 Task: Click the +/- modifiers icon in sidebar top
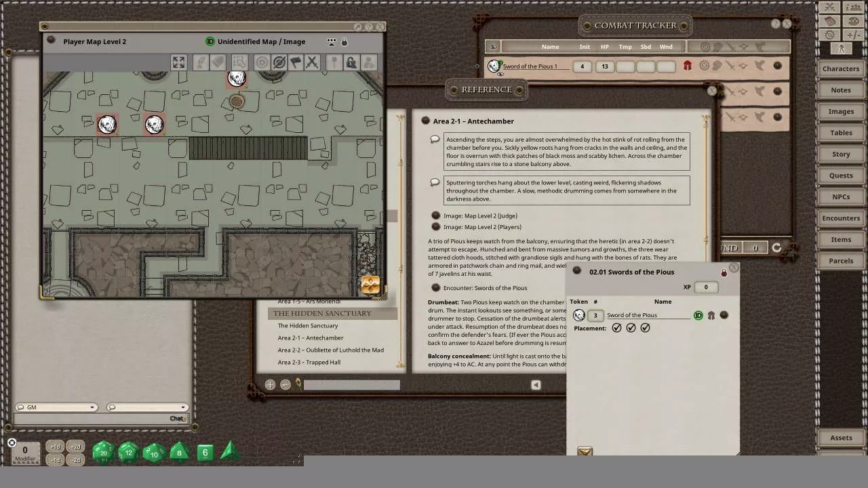pyautogui.click(x=853, y=35)
